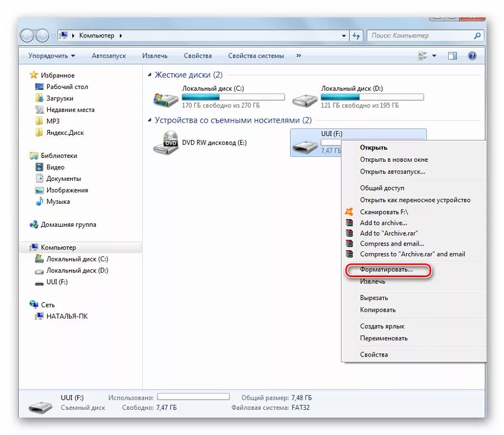504x435 pixels.
Task: Click Свойства системы toolbar button
Action: pos(256,56)
